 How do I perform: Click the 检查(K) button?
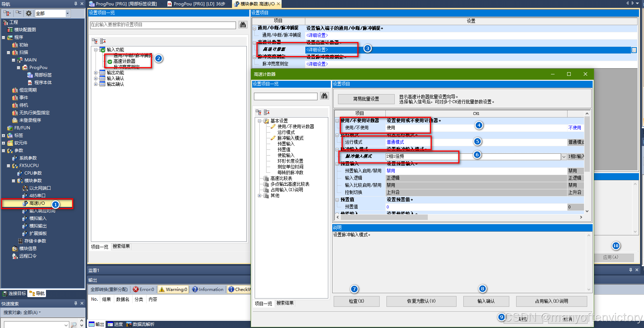click(x=357, y=301)
